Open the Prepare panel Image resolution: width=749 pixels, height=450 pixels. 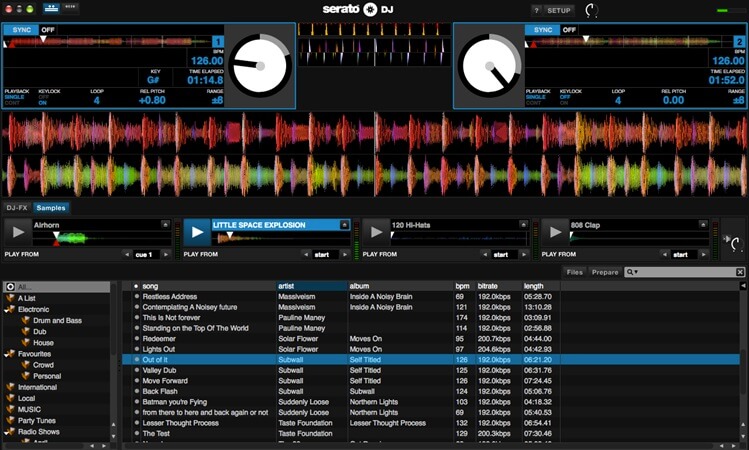605,272
